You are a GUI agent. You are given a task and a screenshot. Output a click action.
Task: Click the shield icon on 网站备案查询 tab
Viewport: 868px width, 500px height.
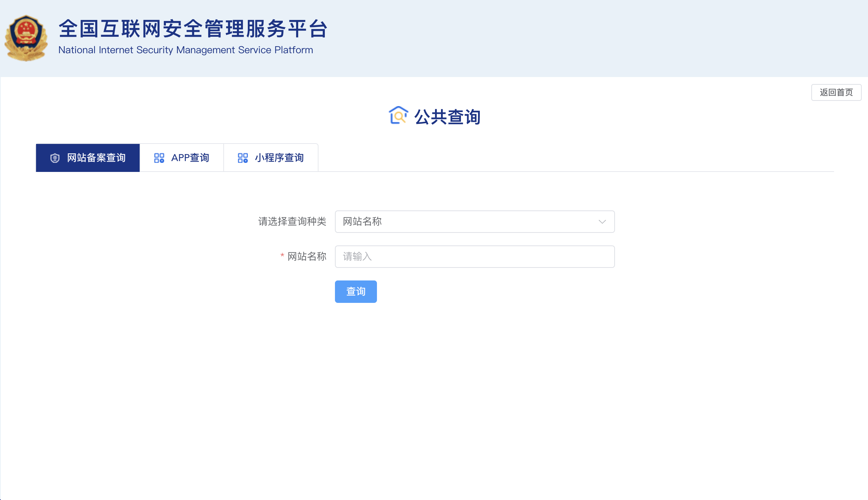coord(55,158)
